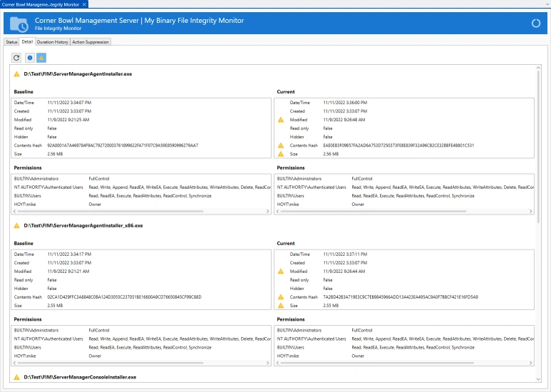The height and width of the screenshot is (392, 551).
Task: Click baseline Modified 11/9/2022 9:21:21 AM
Action: [68, 272]
